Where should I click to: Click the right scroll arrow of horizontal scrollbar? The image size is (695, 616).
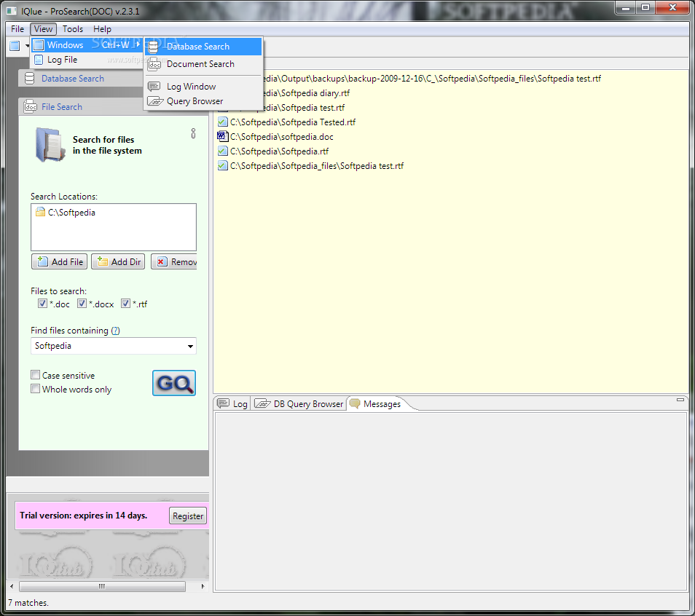pos(203,586)
